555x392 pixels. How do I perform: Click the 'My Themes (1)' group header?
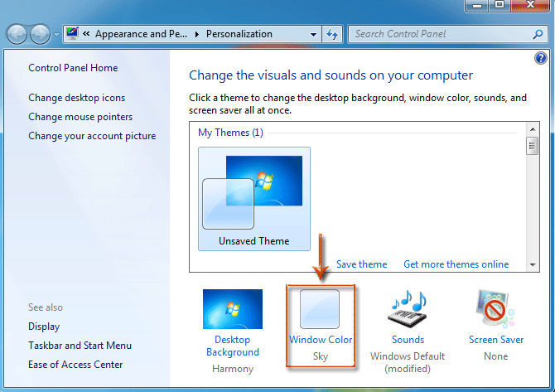coord(230,133)
